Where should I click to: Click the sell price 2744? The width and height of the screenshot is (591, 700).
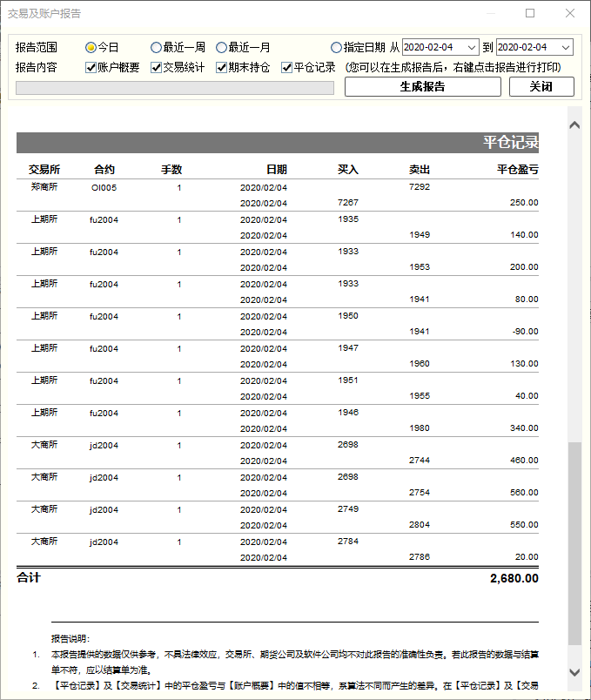(420, 461)
